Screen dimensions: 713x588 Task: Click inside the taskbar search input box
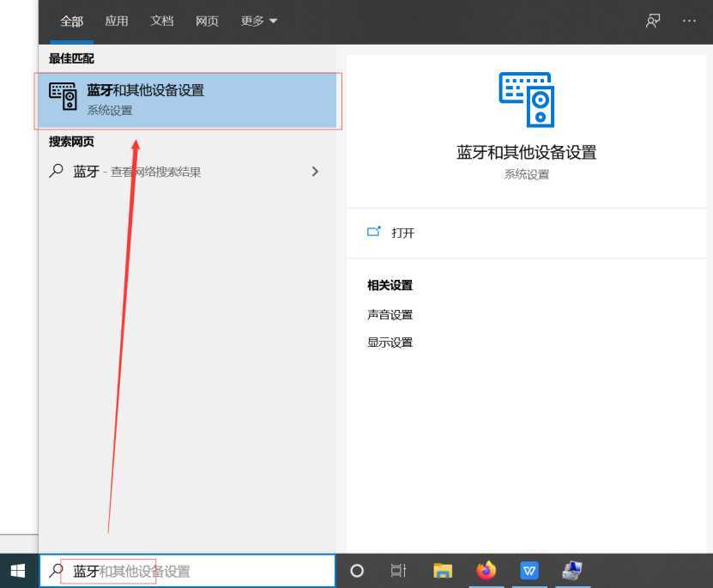coord(187,571)
